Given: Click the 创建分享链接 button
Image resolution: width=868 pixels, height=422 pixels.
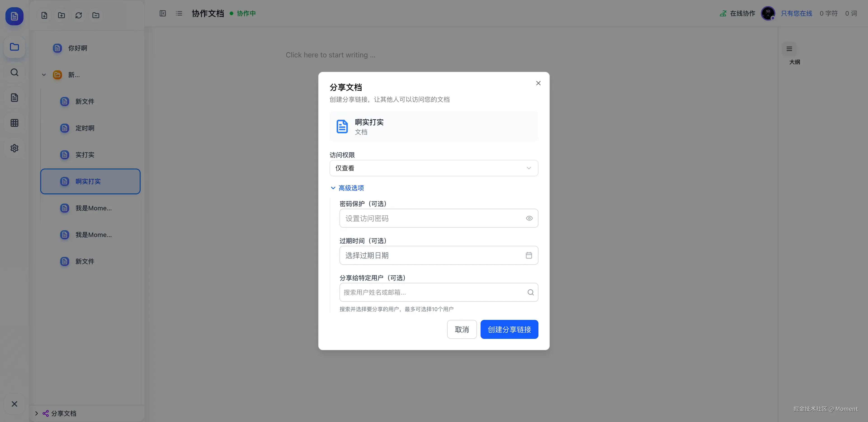Looking at the screenshot, I should click(x=509, y=329).
